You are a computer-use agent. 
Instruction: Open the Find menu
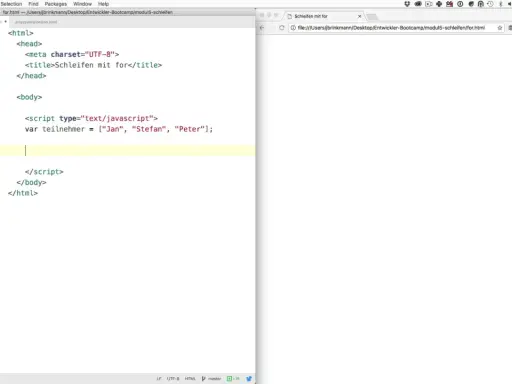(x=33, y=4)
